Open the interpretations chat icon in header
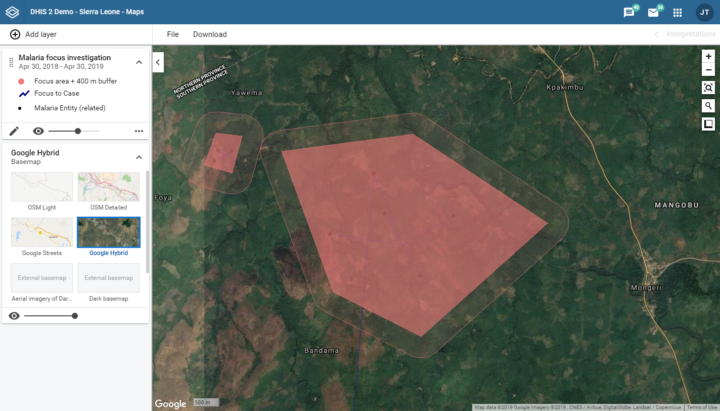This screenshot has width=720, height=411. pos(629,12)
